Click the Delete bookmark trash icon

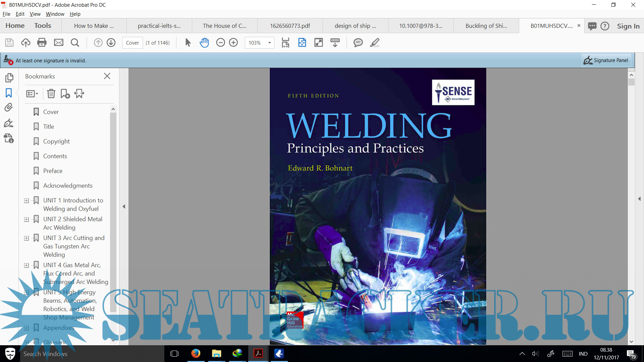(x=51, y=94)
